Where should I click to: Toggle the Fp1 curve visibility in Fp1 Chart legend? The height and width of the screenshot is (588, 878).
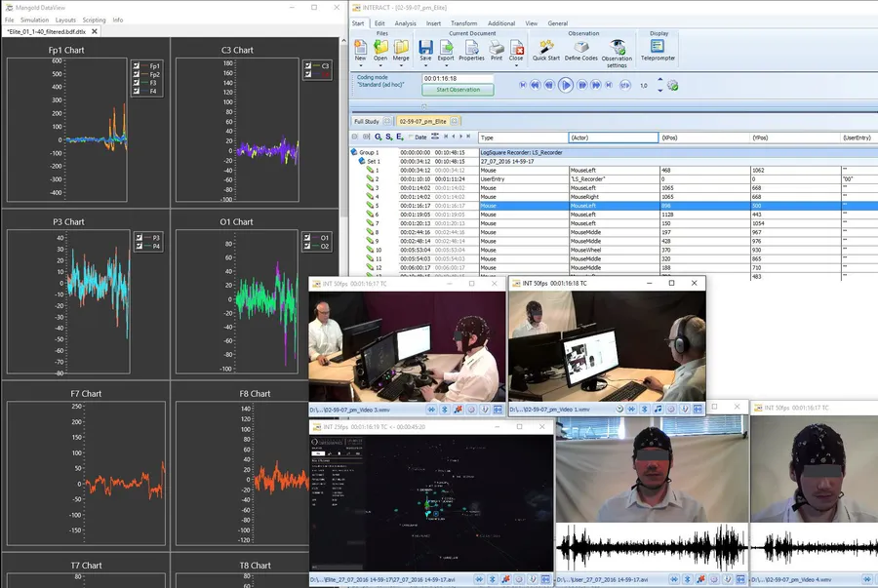pyautogui.click(x=136, y=65)
